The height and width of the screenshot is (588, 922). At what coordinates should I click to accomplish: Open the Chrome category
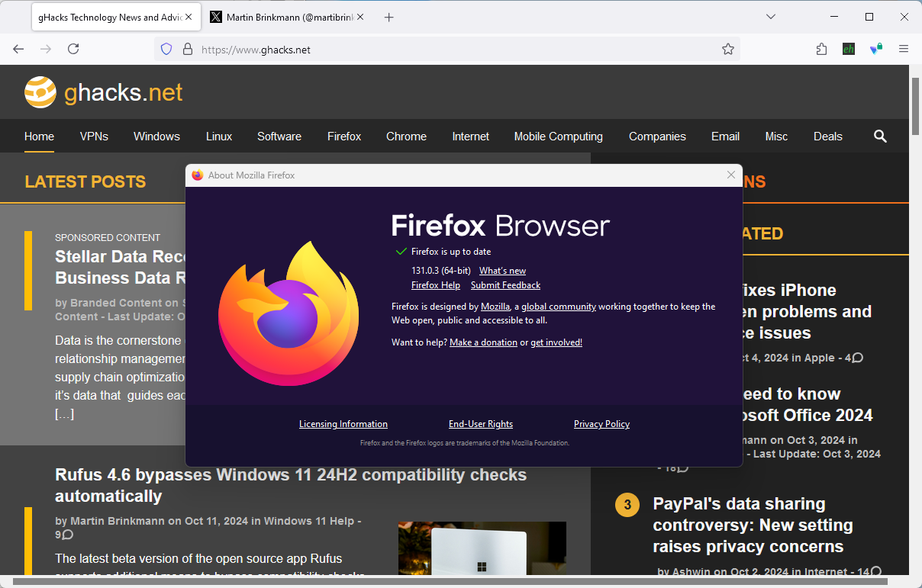[x=406, y=137]
